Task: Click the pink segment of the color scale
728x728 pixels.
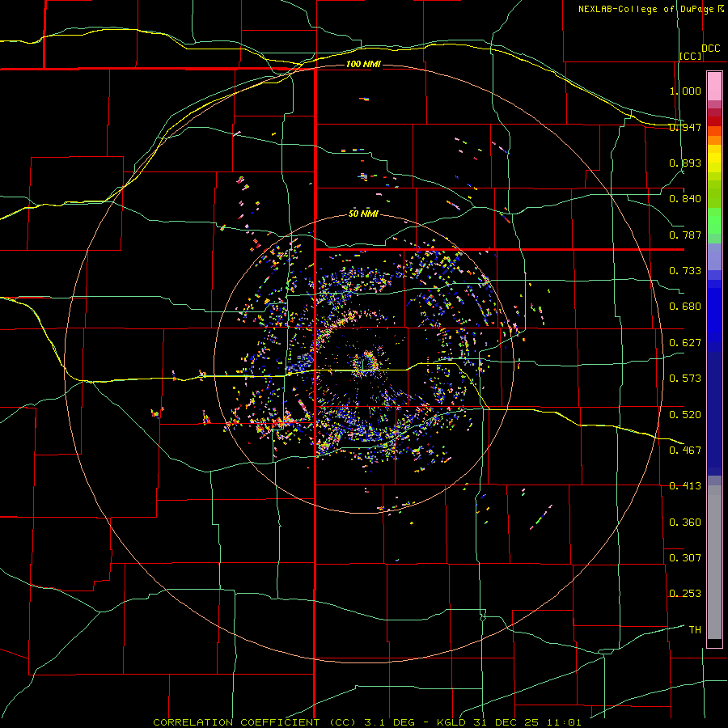Action: (714, 87)
